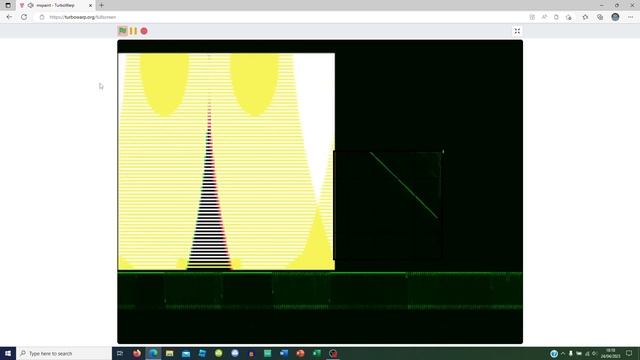Open Task View on taskbar
This screenshot has height=360, width=640.
tap(120, 353)
